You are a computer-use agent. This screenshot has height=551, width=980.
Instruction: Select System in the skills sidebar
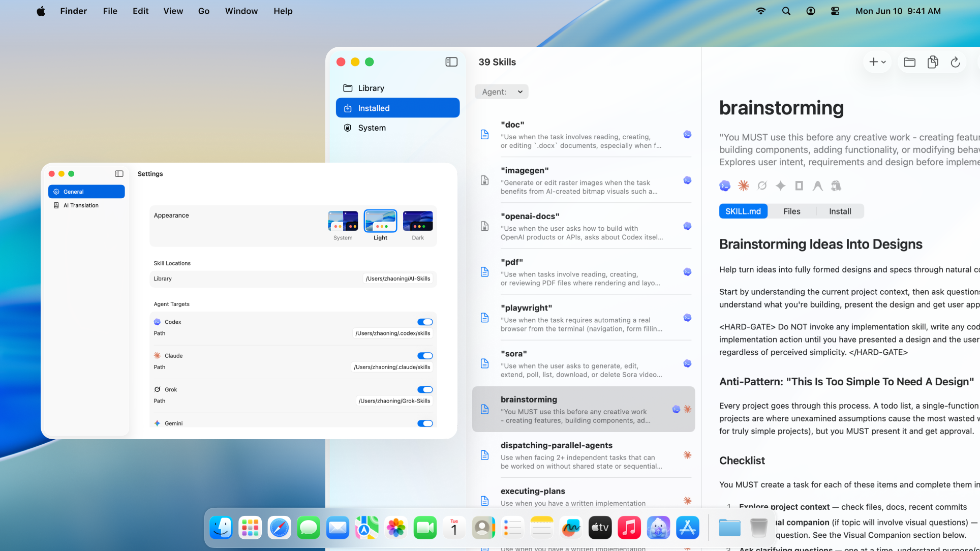pyautogui.click(x=397, y=128)
